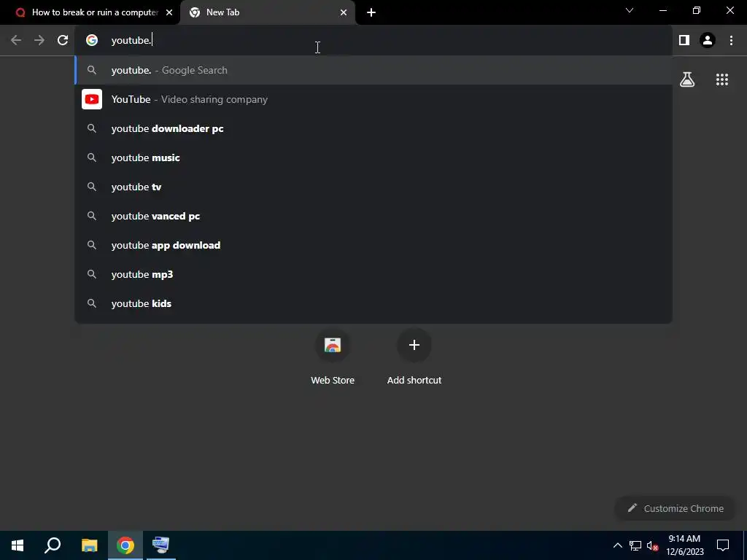
Task: Click the browser back arrow
Action: click(16, 41)
